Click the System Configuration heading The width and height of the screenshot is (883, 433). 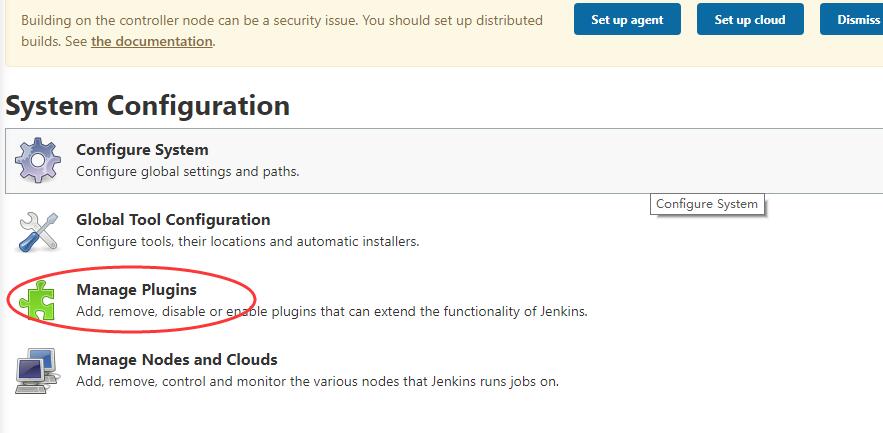[148, 105]
